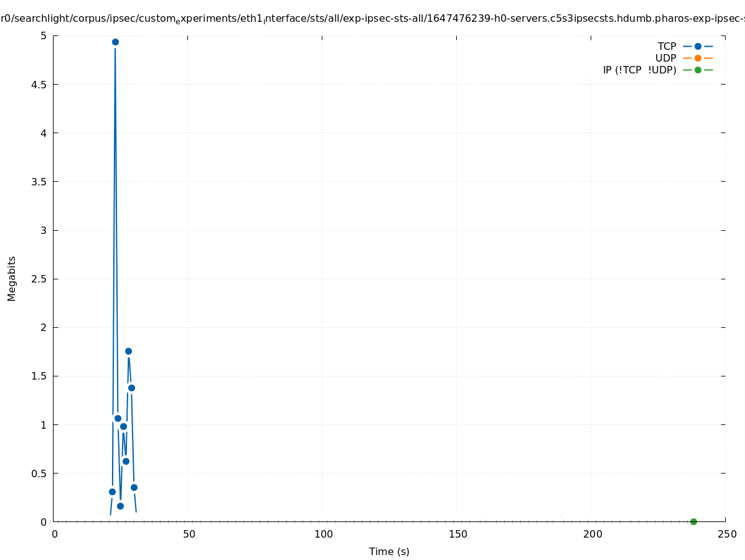Select the TCP point just above 1 Megabit
Screen dimensions: 745x560
[118, 418]
